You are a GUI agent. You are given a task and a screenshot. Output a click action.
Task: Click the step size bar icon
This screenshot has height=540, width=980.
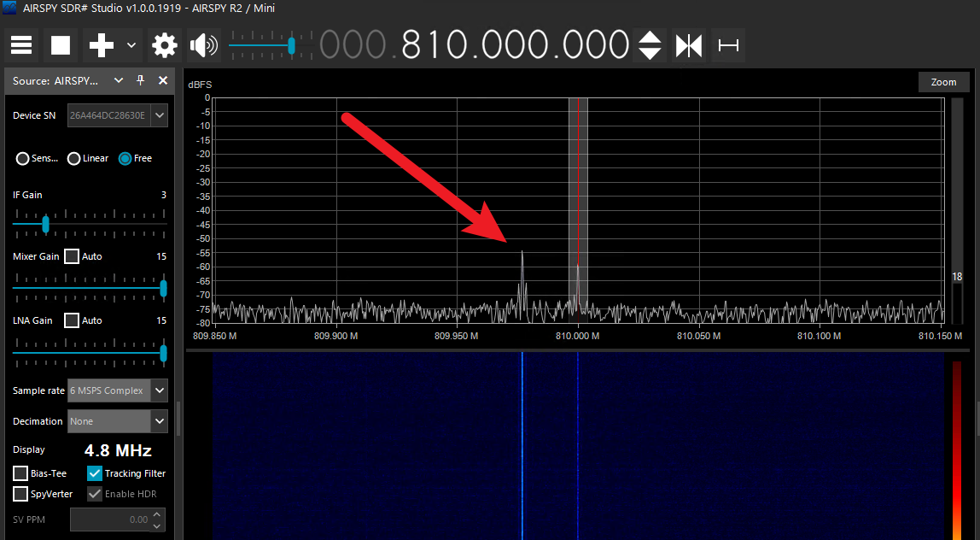pos(728,45)
